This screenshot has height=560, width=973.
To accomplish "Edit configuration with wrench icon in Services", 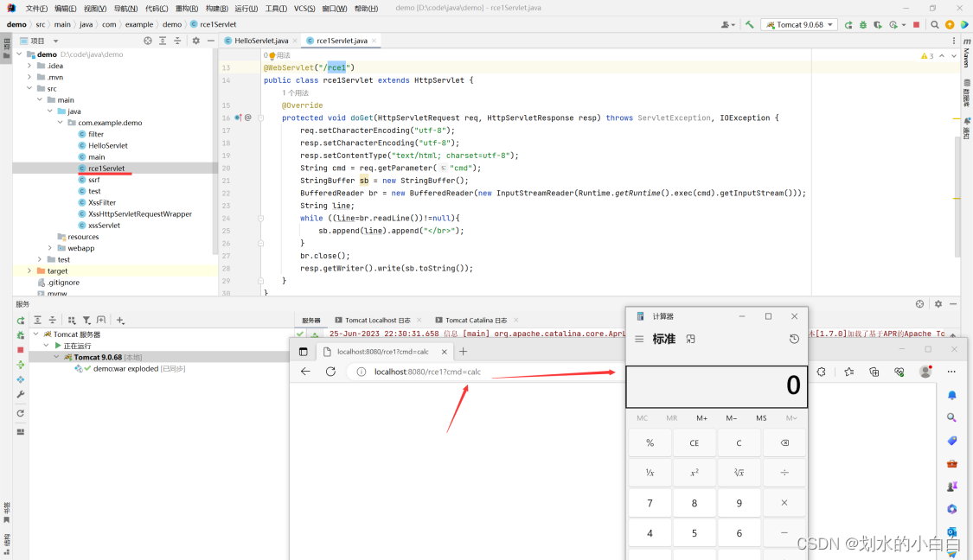I will 21,394.
